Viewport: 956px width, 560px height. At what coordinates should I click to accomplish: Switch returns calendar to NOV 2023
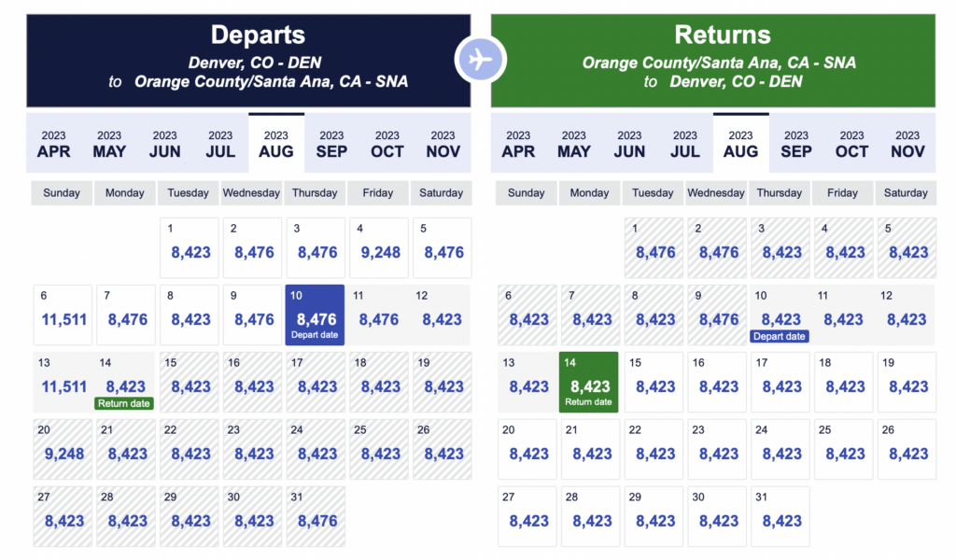(x=907, y=142)
